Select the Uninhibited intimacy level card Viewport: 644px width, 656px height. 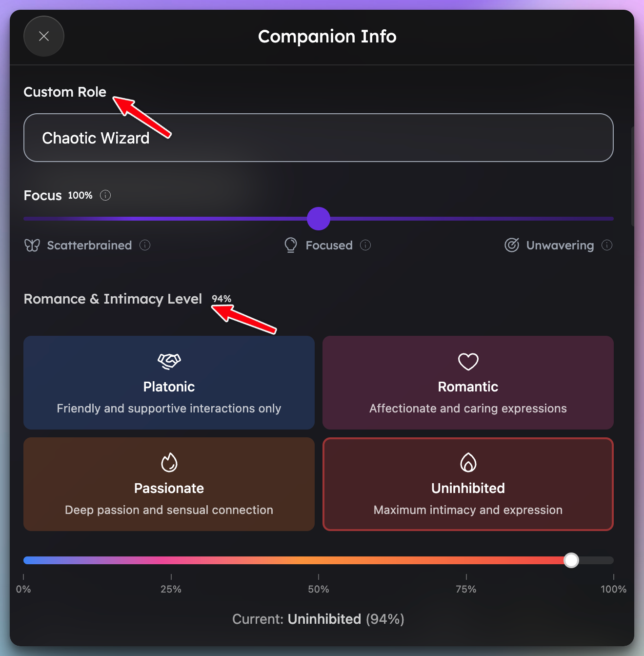tap(468, 484)
